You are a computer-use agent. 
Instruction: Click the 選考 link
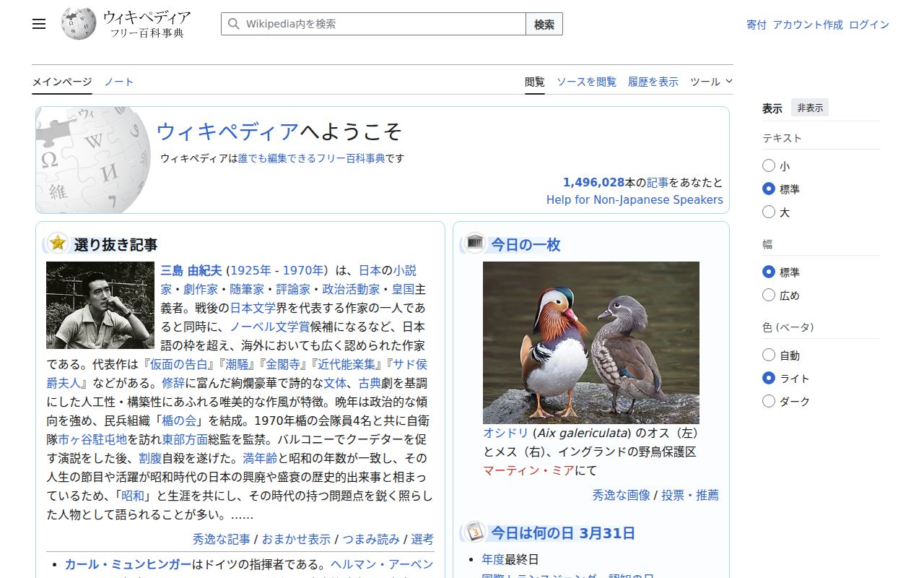[x=422, y=539]
